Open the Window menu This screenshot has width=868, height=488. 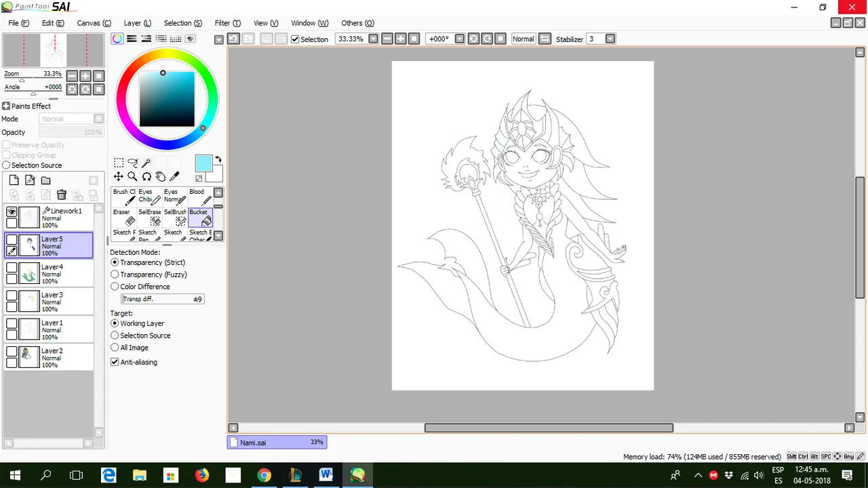[309, 23]
